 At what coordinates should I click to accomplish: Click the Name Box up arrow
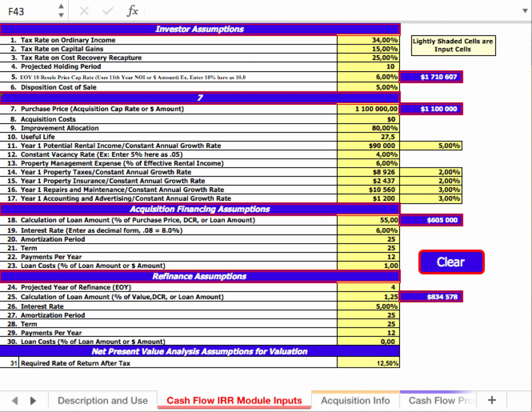(x=61, y=6)
